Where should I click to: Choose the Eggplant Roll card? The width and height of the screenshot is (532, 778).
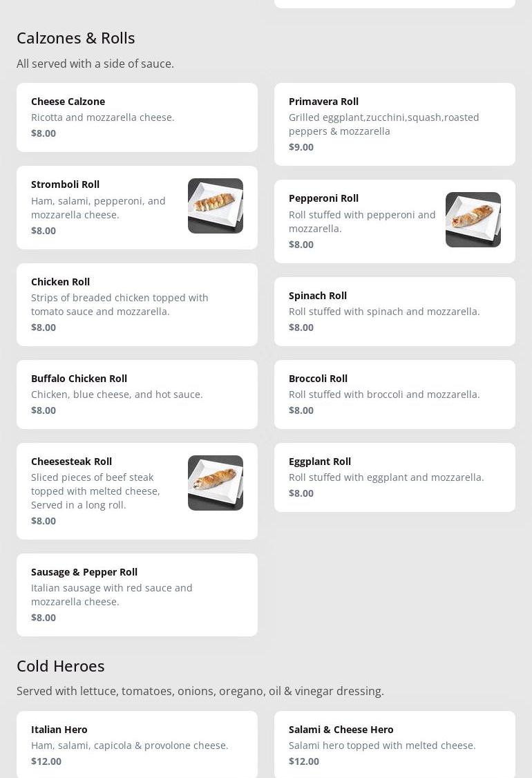(395, 477)
